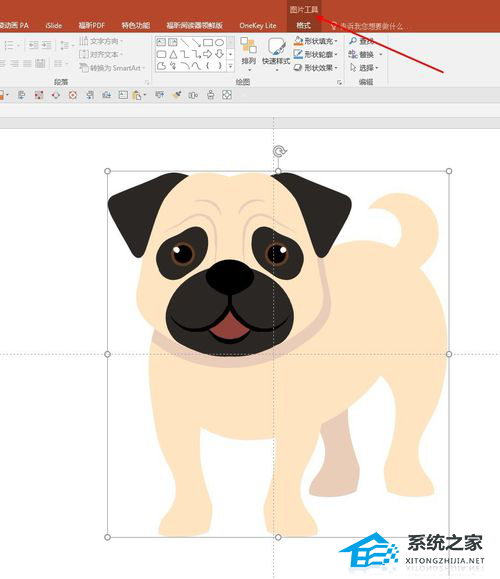Viewport: 500px width, 579px height.
Task: Click the 查找 find button
Action: point(361,41)
